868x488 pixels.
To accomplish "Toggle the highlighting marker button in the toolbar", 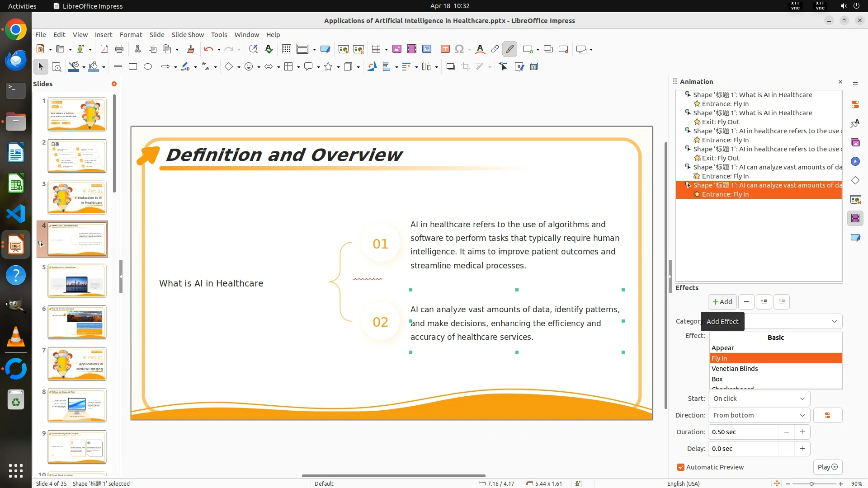I will [x=509, y=49].
